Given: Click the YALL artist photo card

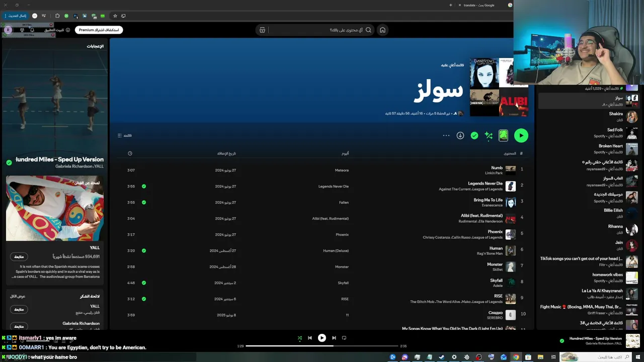Looking at the screenshot, I should [x=55, y=208].
